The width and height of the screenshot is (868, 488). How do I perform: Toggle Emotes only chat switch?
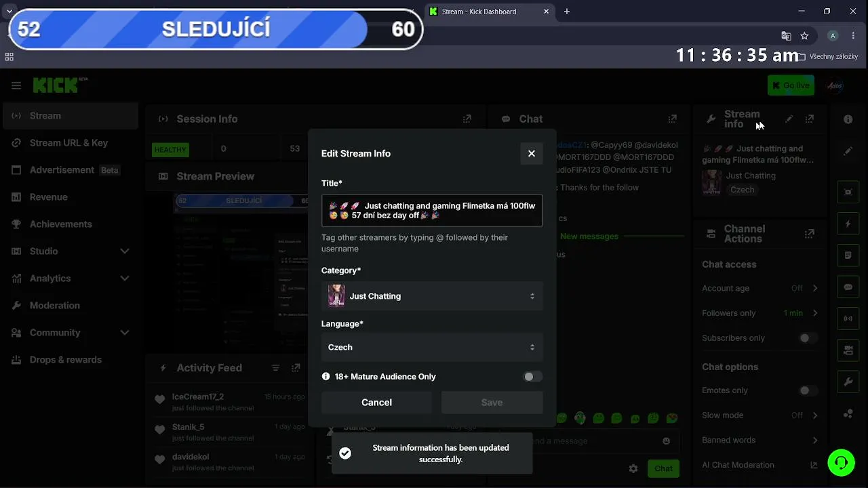click(x=808, y=390)
